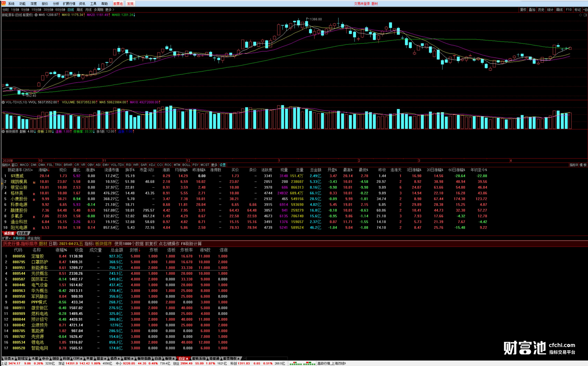Select sector row 880951 新能源车
588x366 pixels.
tap(116, 268)
